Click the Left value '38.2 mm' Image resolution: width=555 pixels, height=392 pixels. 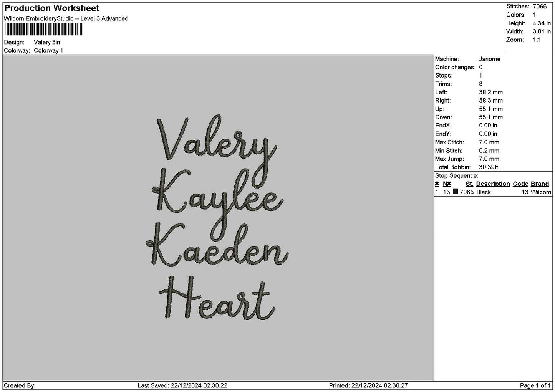[491, 92]
